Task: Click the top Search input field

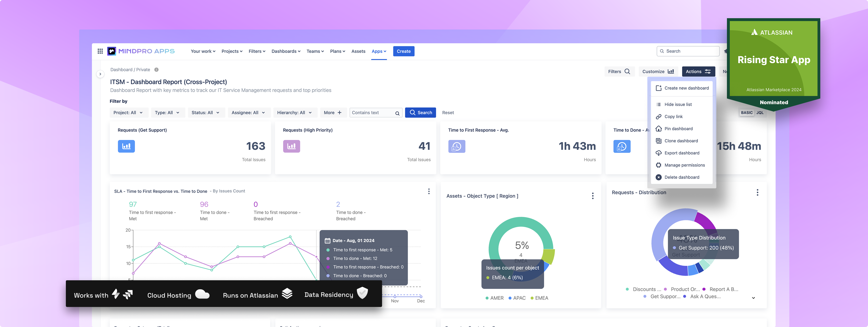Action: pos(688,51)
